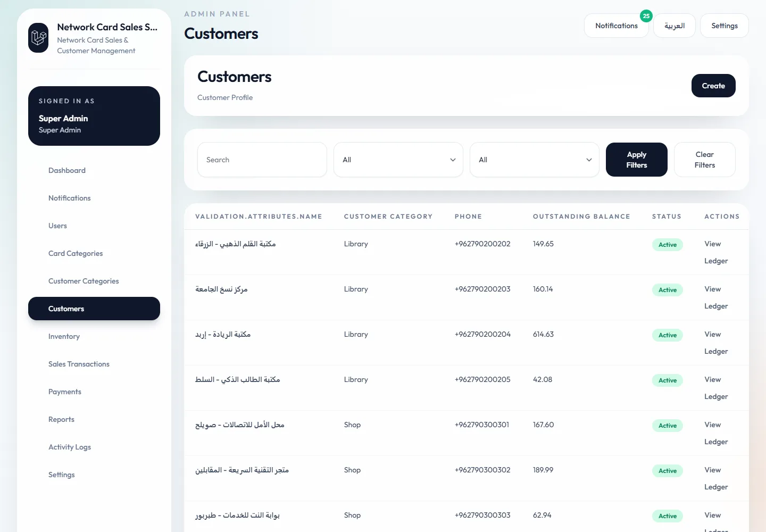
Task: Click the Phone column header
Action: (468, 217)
